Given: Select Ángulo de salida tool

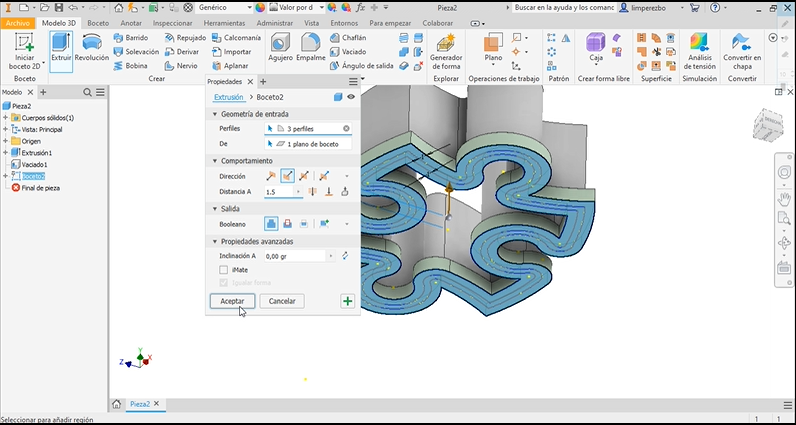Looking at the screenshot, I should [361, 66].
